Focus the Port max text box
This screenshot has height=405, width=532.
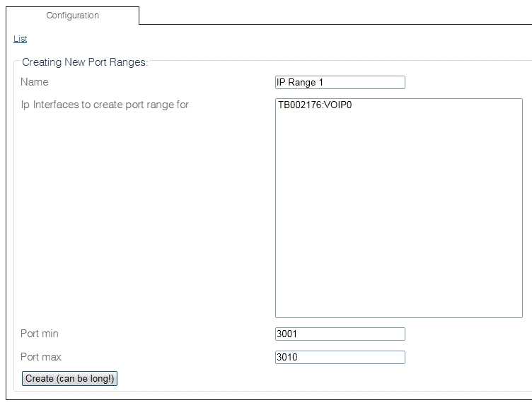340,358
